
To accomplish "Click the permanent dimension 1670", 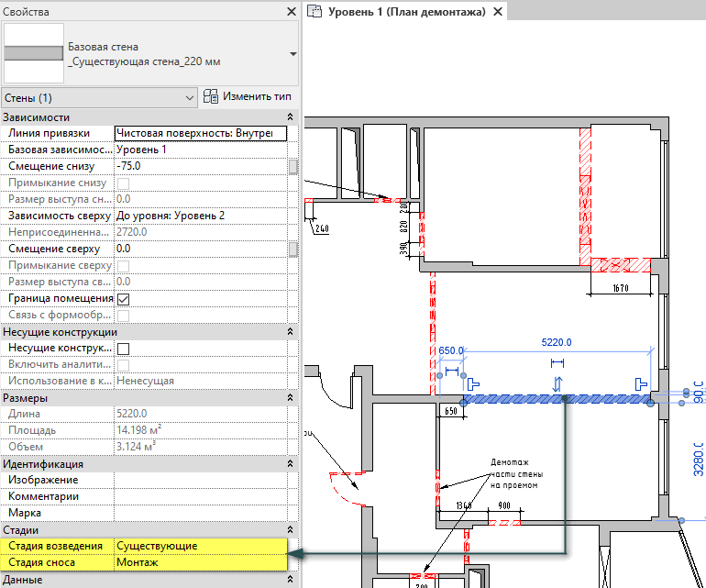I will pos(621,288).
